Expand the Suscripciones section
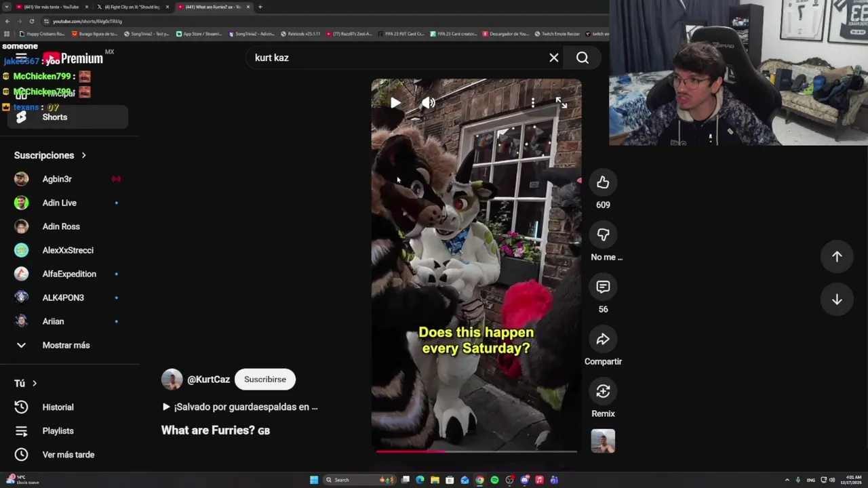Image resolution: width=868 pixels, height=488 pixels. click(50, 155)
